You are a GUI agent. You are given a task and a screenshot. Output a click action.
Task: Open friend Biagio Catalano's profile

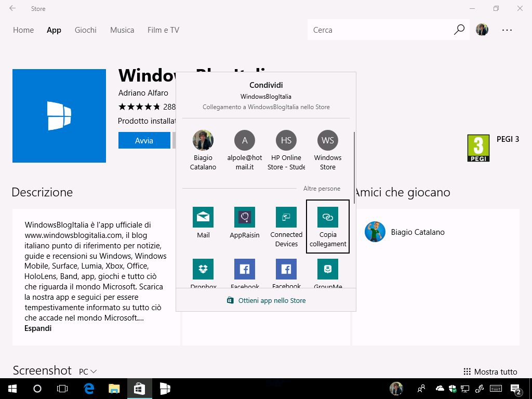point(404,232)
